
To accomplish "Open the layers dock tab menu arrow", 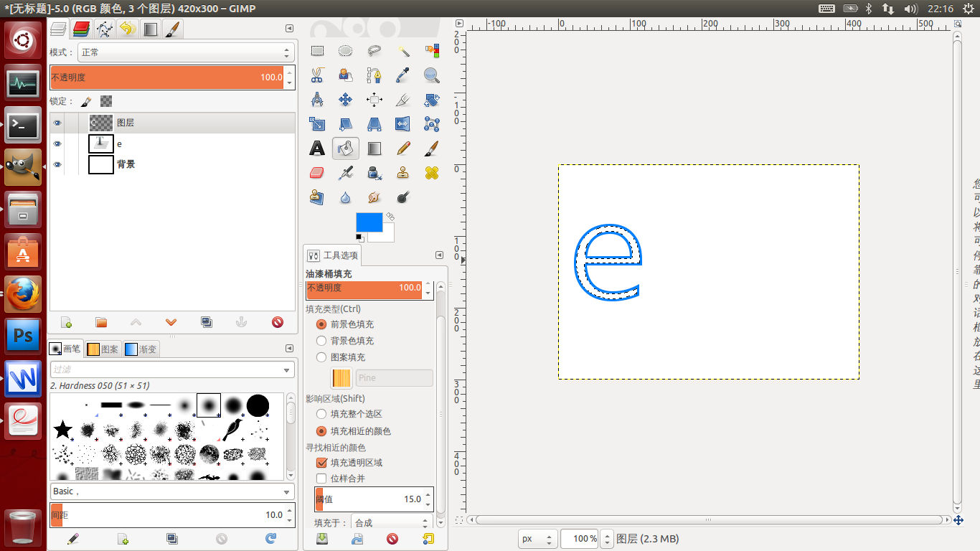I will [289, 28].
